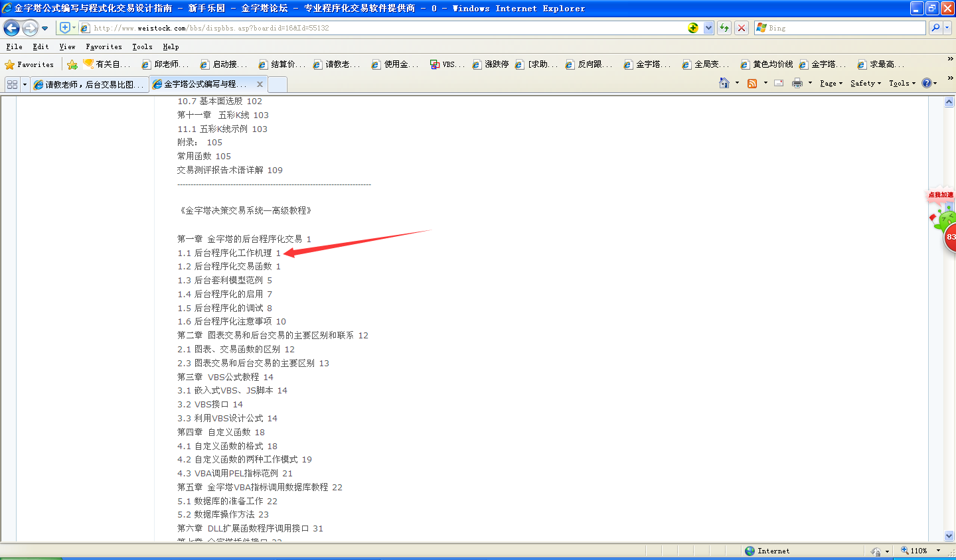Open the recent pages dropdown arrow
Viewport: 956px width, 560px height.
[44, 29]
